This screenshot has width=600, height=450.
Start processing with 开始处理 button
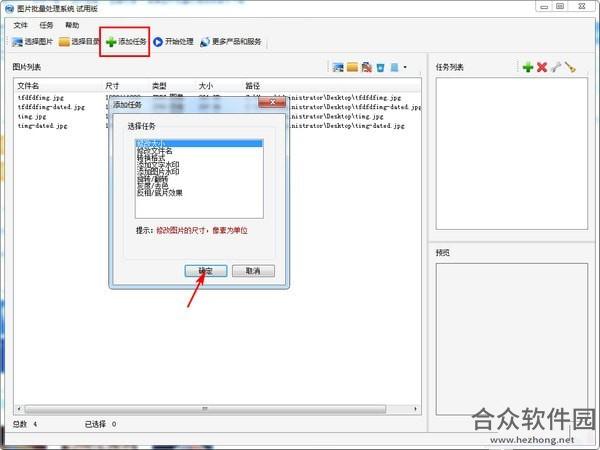[x=173, y=42]
